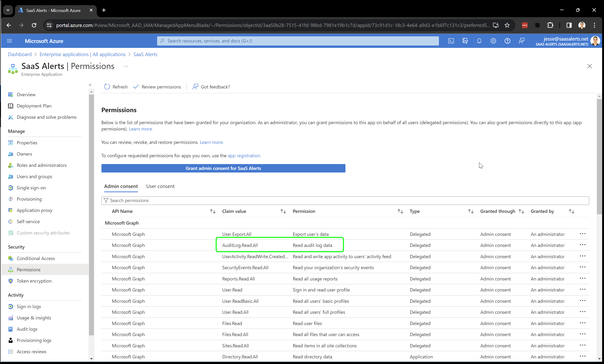Image resolution: width=604 pixels, height=364 pixels.
Task: Open Sign-in logs under Activity
Action: [29, 306]
